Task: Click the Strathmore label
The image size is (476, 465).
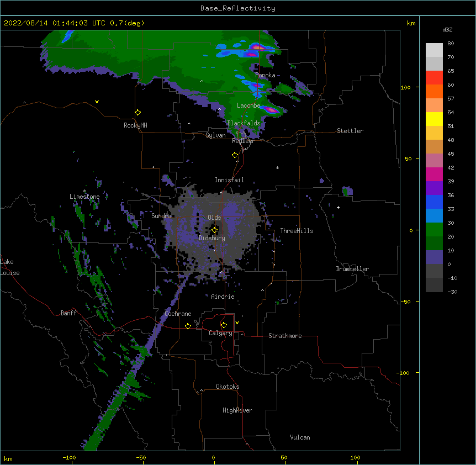Action: click(285, 336)
